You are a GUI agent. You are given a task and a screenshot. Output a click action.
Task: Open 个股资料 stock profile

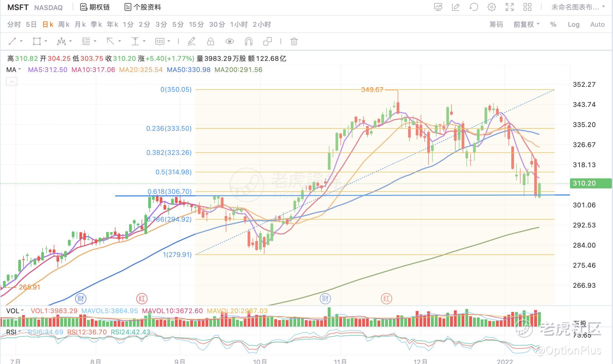[143, 7]
